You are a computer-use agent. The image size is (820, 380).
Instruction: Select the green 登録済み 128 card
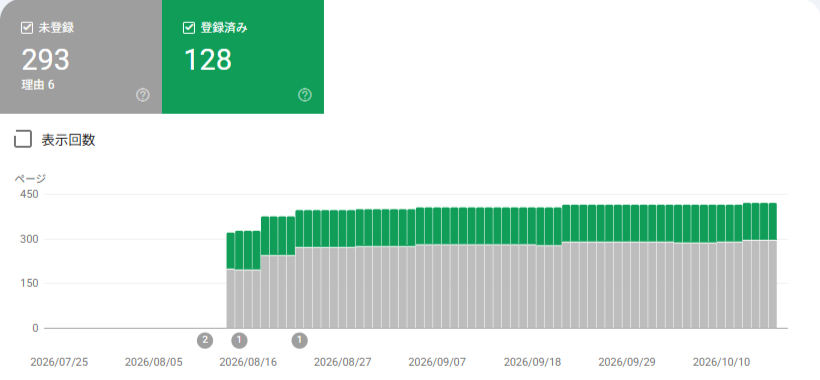(243, 56)
